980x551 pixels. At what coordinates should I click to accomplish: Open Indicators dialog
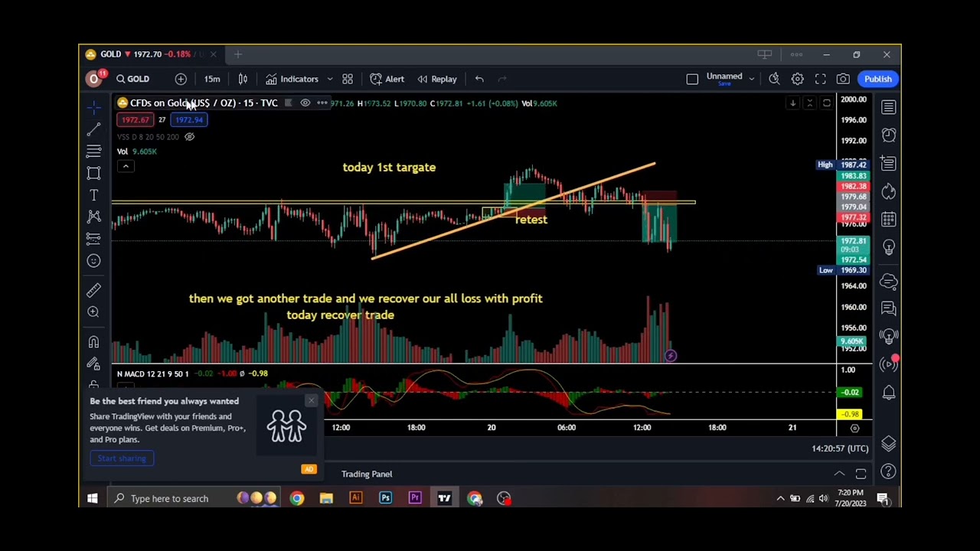click(x=292, y=79)
